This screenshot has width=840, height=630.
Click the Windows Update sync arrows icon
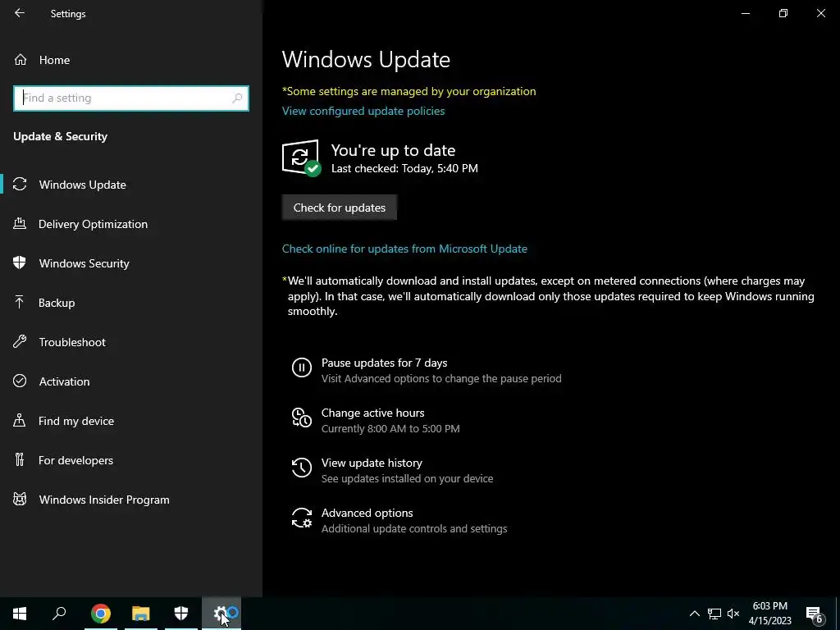coord(20,185)
